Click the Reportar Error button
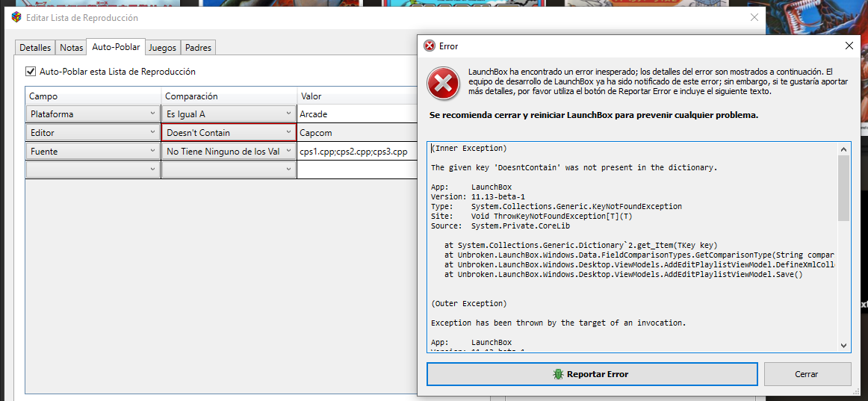 [x=592, y=374]
